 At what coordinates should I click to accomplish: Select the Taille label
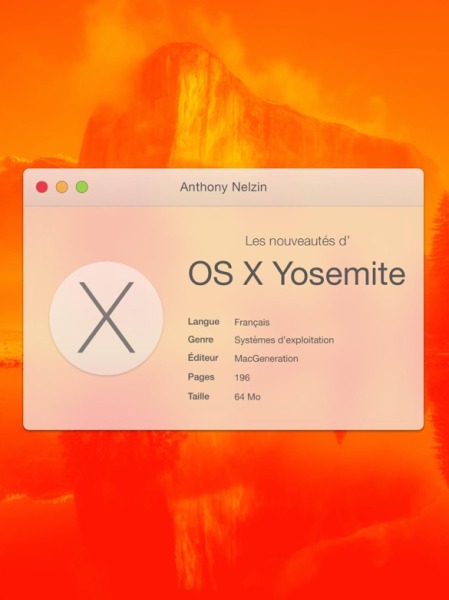[x=198, y=396]
